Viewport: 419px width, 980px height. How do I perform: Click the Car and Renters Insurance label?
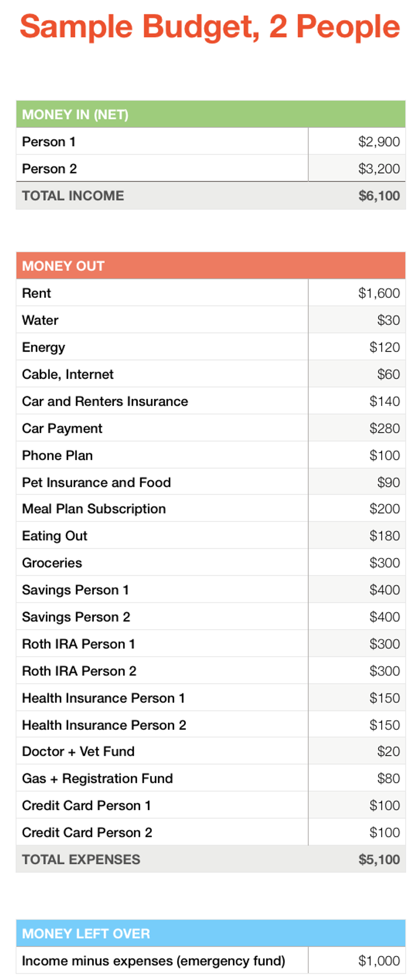(x=105, y=401)
